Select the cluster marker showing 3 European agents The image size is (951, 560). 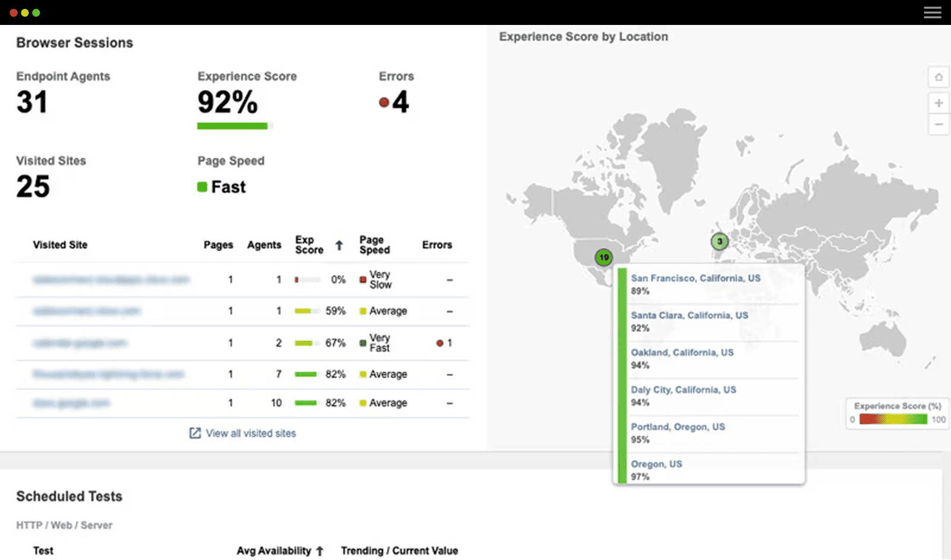[719, 242]
